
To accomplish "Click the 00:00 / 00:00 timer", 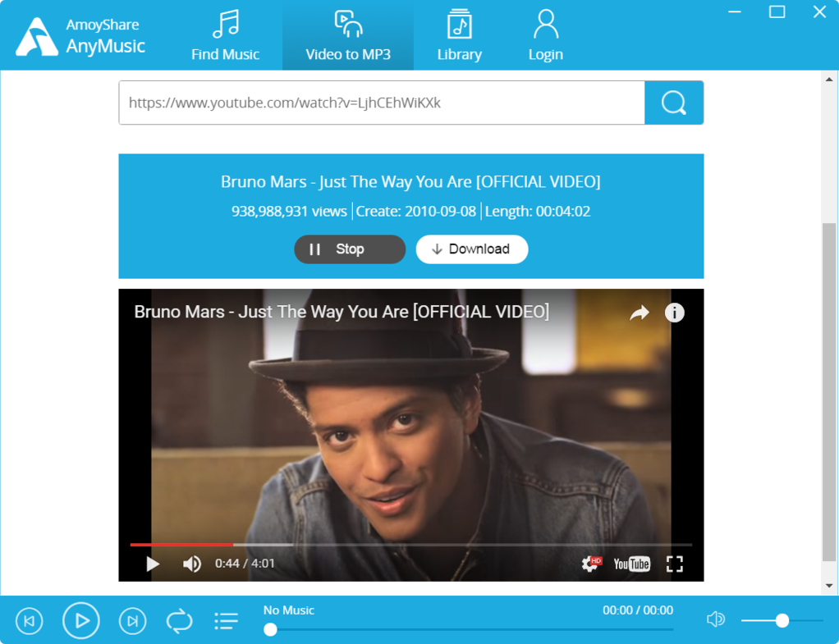I will [638, 610].
